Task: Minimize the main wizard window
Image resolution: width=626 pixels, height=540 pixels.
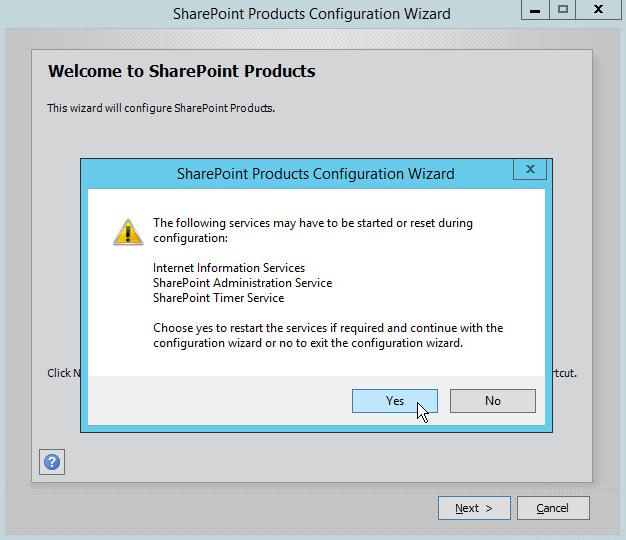Action: pyautogui.click(x=535, y=9)
